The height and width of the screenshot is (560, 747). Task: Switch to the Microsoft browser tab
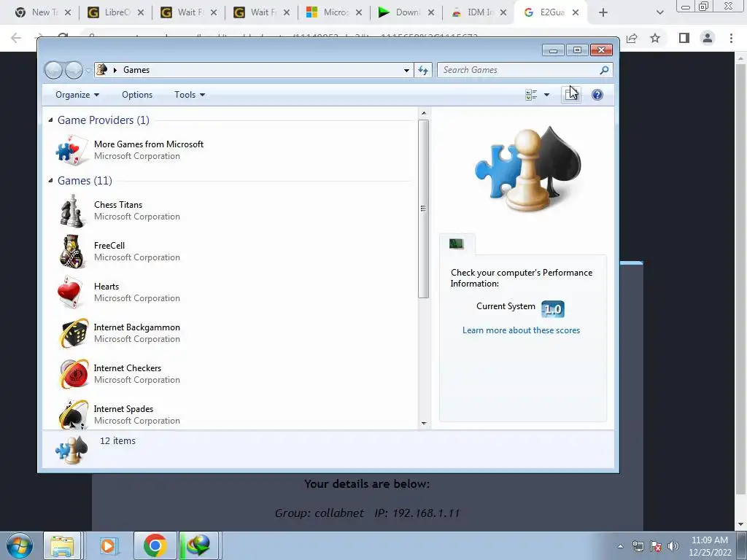click(336, 12)
